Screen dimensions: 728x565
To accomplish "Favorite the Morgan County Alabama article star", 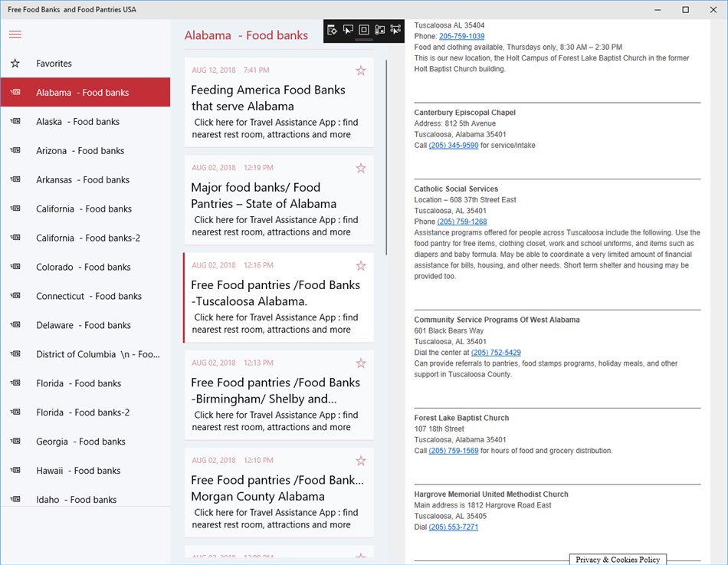I will [361, 461].
